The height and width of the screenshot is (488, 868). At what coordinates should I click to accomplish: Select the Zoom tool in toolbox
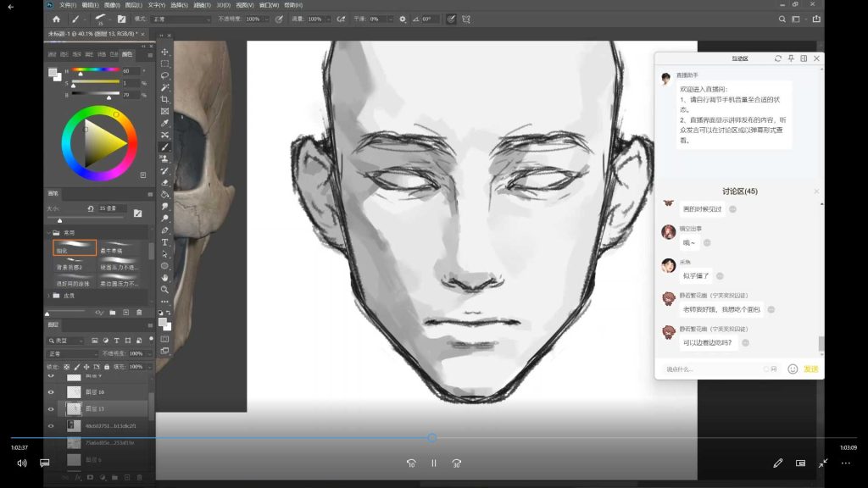(x=164, y=290)
